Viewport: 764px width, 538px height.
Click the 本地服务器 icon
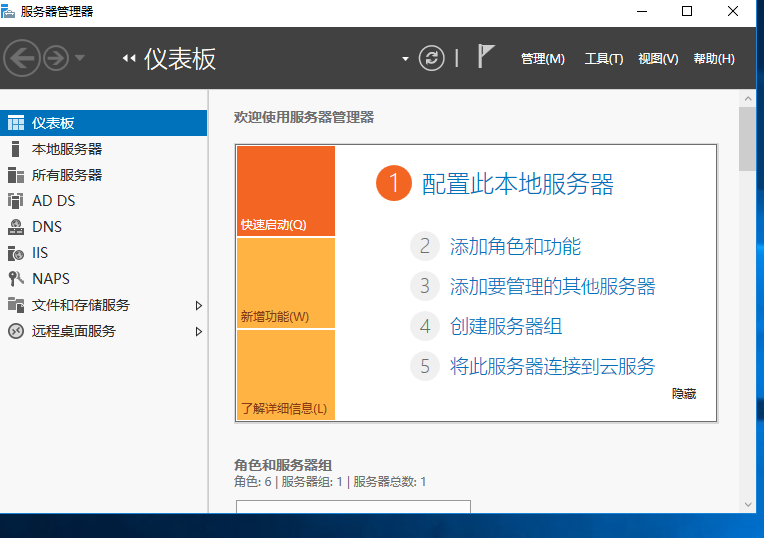(16, 149)
